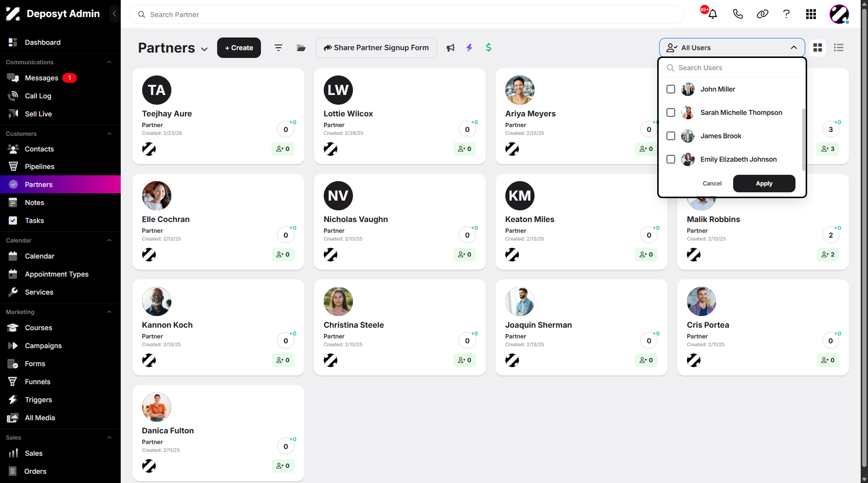Switch to grid card view
Viewport: 868px width, 483px height.
click(818, 48)
